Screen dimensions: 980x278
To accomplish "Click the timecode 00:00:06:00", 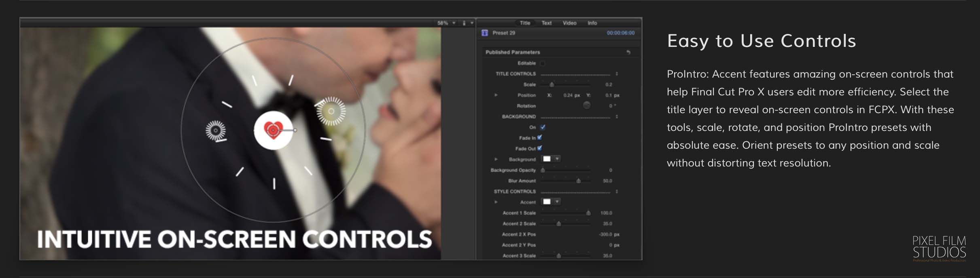I will pyautogui.click(x=620, y=33).
